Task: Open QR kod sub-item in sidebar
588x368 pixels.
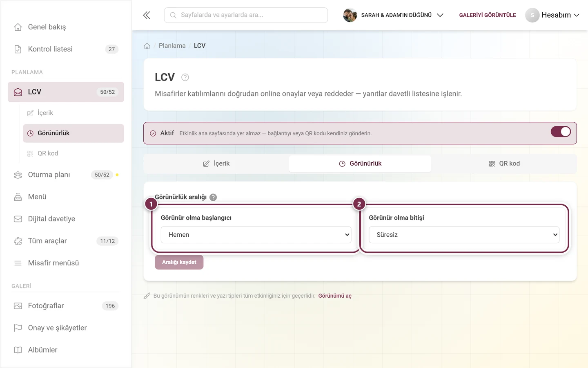Action: pyautogui.click(x=73, y=153)
